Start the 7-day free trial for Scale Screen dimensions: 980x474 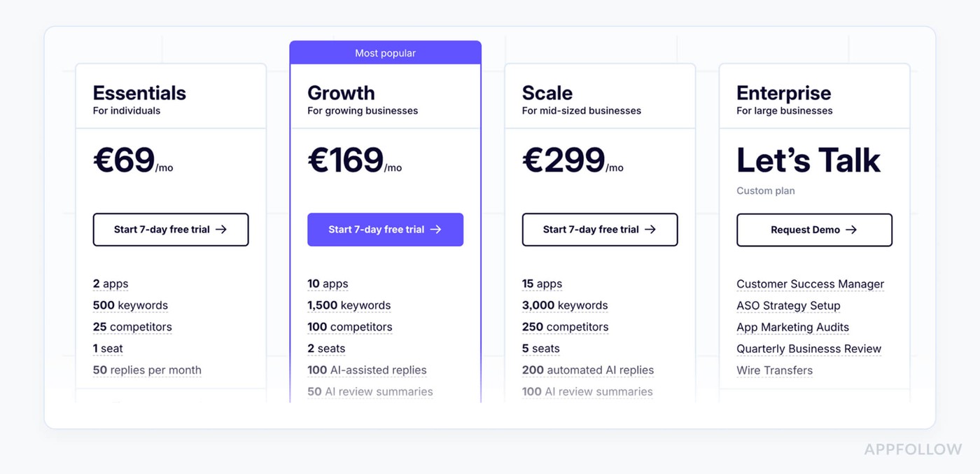tap(600, 229)
